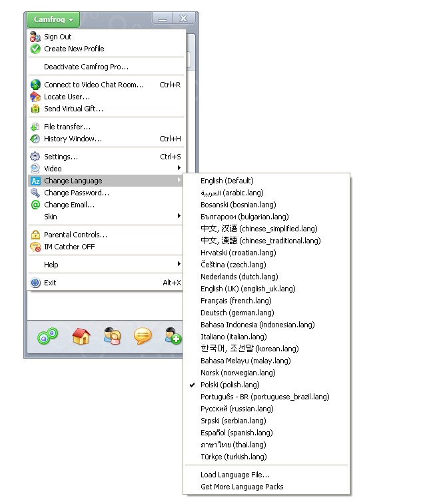Click the blue power Exit icon
The height and width of the screenshot is (504, 423).
tap(35, 283)
